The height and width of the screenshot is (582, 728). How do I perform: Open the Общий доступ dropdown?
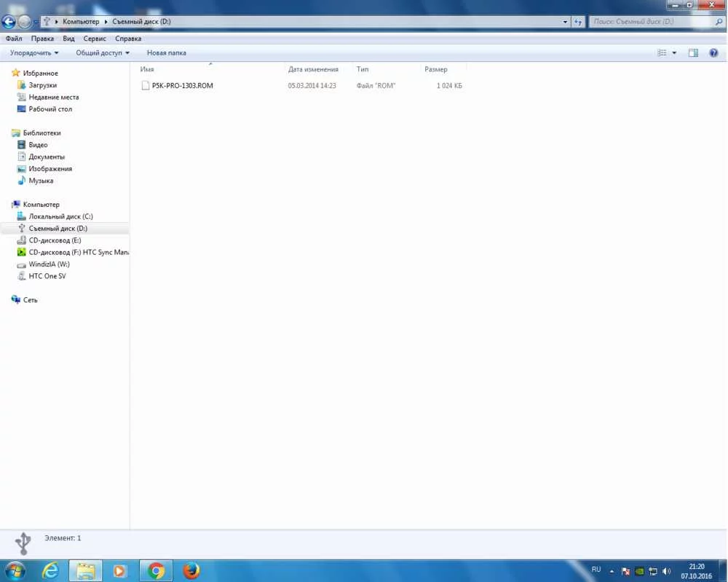[103, 53]
